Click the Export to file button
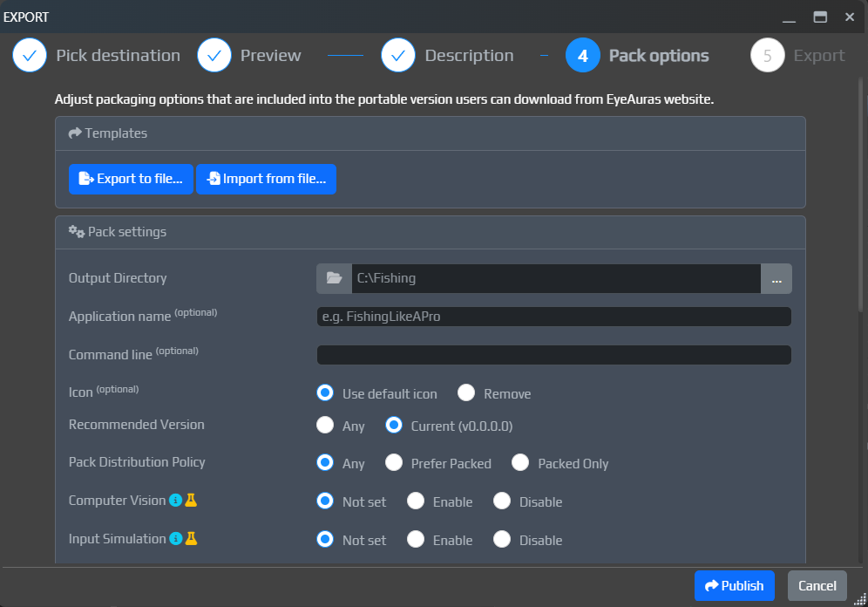The height and width of the screenshot is (607, 868). pos(131,179)
